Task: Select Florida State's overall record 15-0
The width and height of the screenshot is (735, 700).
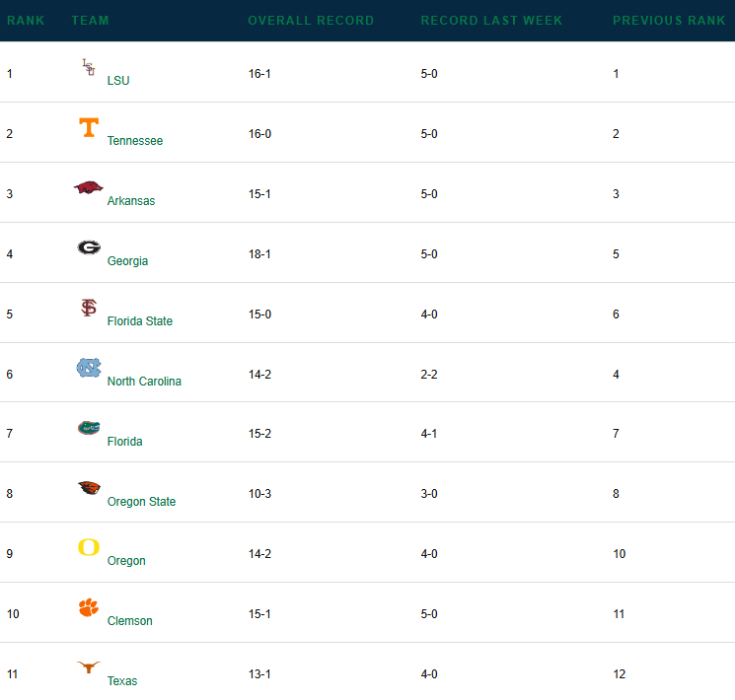Action: pos(259,315)
